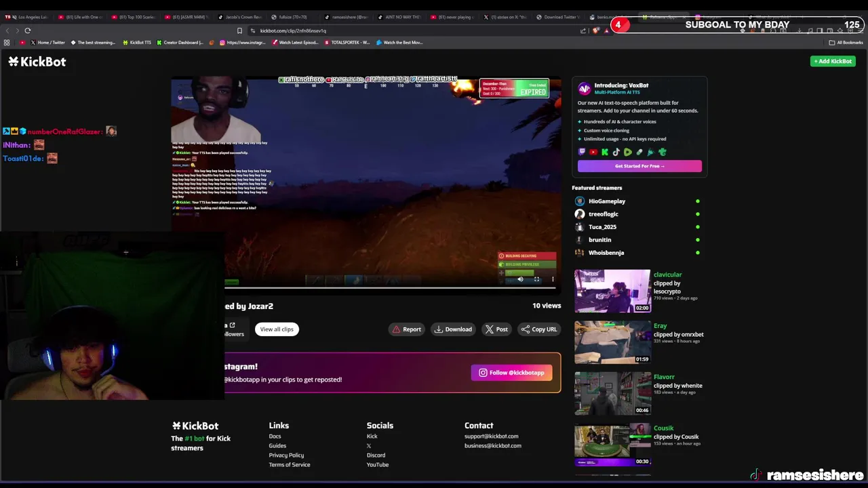This screenshot has height=488, width=868.
Task: Click the View all clips button
Action: (277, 329)
